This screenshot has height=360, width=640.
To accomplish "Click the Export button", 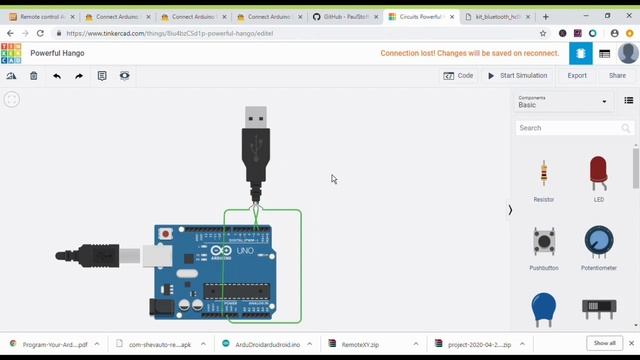I will point(577,76).
